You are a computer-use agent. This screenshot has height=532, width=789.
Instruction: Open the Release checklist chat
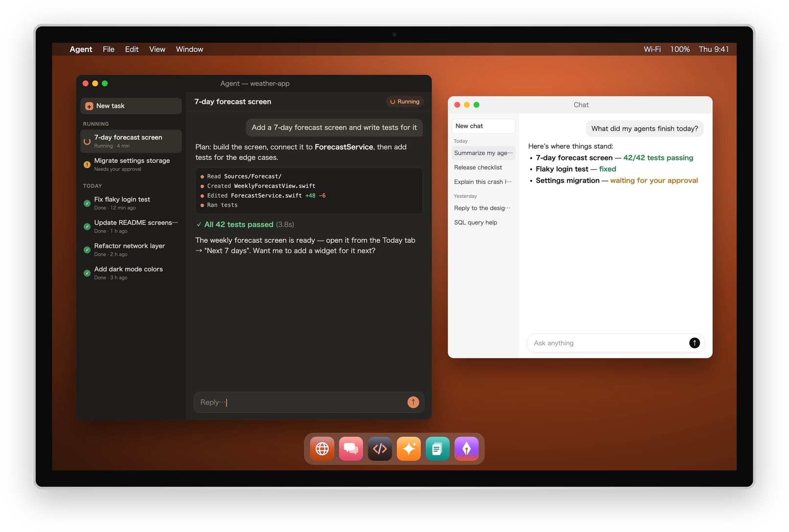(x=483, y=167)
